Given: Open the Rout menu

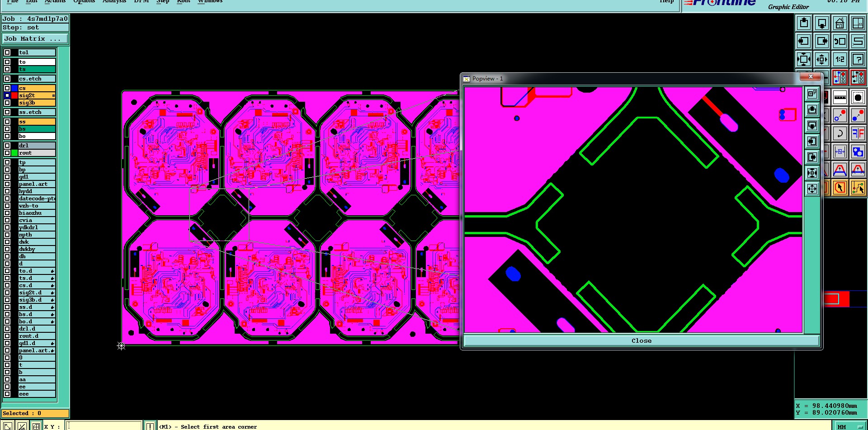Looking at the screenshot, I should click(x=184, y=1).
